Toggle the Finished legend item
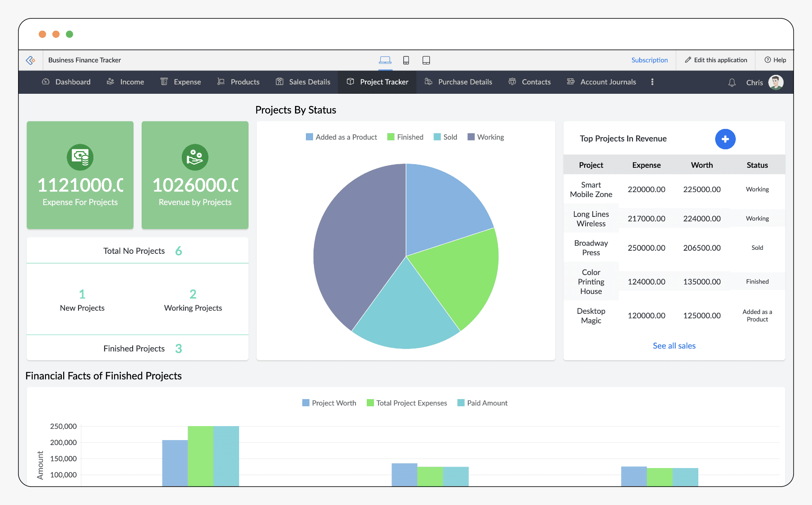 pyautogui.click(x=405, y=137)
